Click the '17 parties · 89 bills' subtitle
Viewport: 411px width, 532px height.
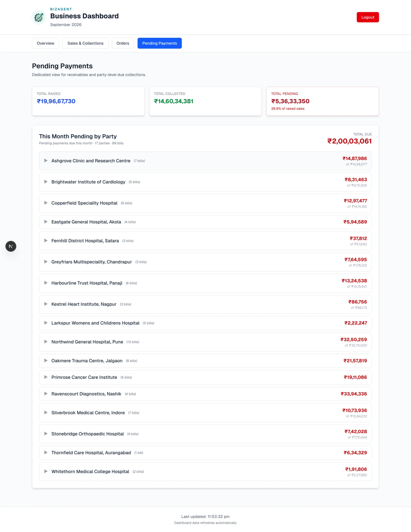click(109, 143)
